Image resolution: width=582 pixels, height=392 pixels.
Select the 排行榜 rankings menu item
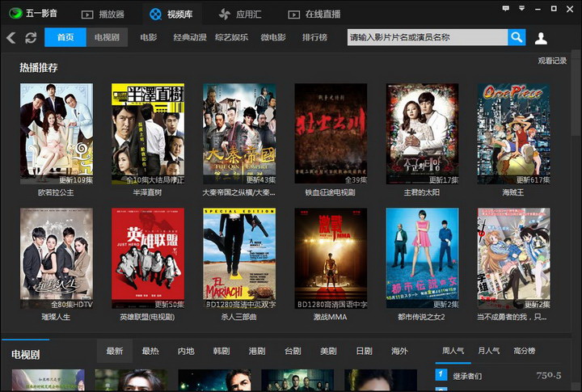tap(314, 37)
